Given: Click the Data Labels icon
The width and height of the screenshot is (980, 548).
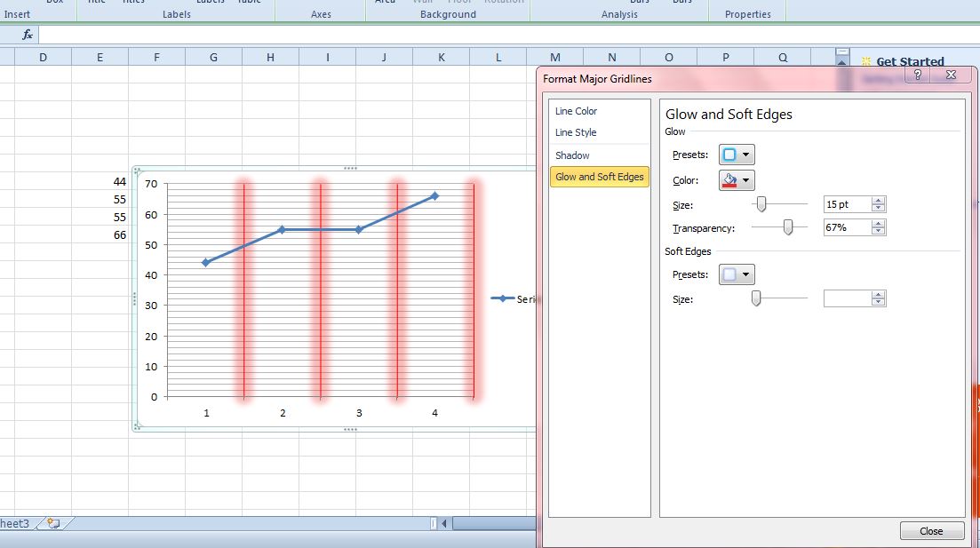Looking at the screenshot, I should [x=211, y=3].
